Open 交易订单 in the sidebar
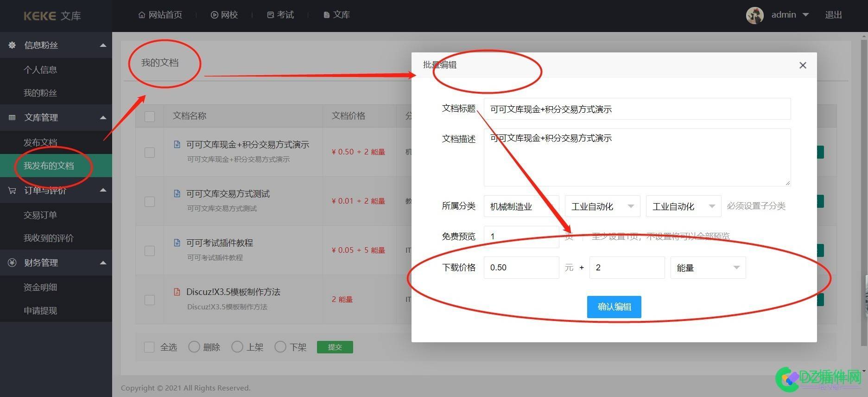The height and width of the screenshot is (397, 868). tap(40, 215)
